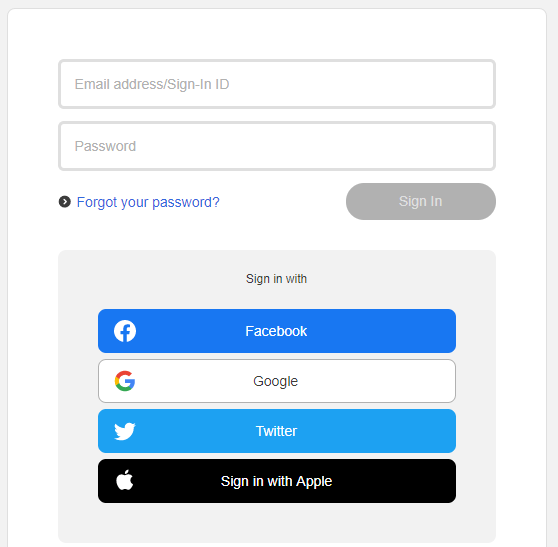Viewport: 558px width, 547px height.
Task: Sign in using the Facebook button
Action: 277,331
